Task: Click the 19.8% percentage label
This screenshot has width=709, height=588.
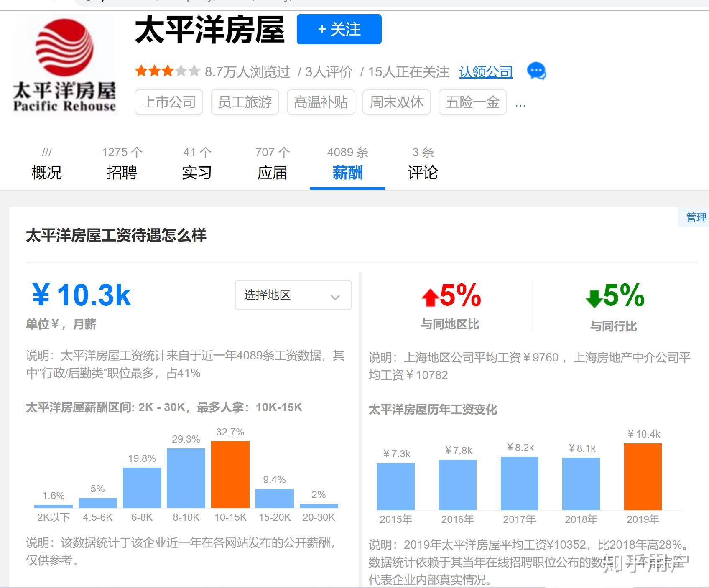Action: coord(142,458)
